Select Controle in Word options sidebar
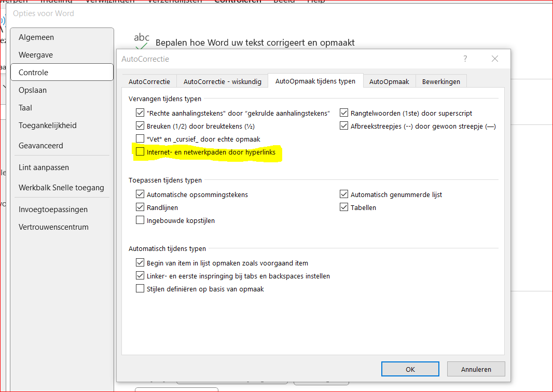Screen dimensions: 553x392 [x=62, y=72]
